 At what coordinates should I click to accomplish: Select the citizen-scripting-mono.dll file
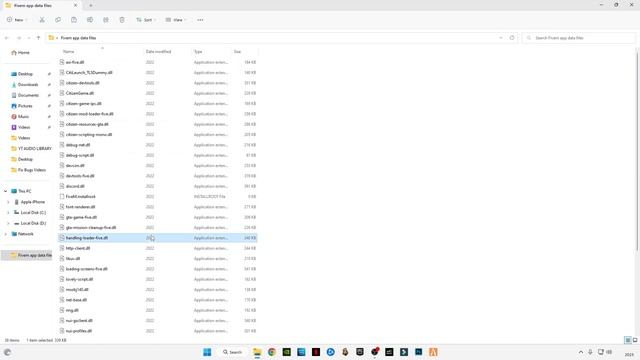89,135
